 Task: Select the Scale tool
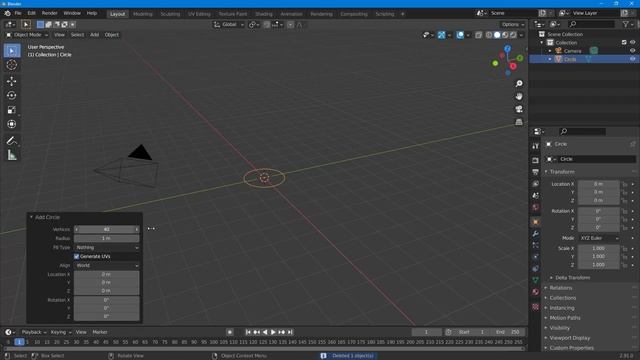tap(12, 109)
